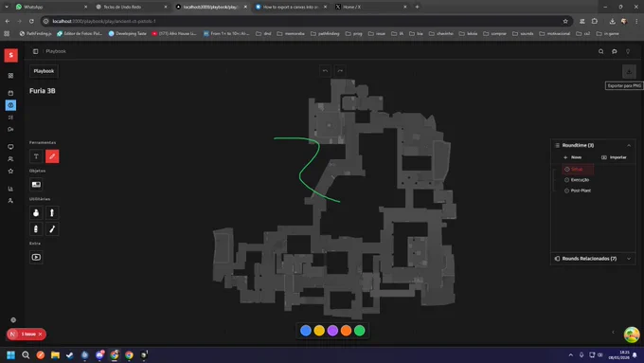
Task: Select the Setup round phase
Action: (578, 169)
